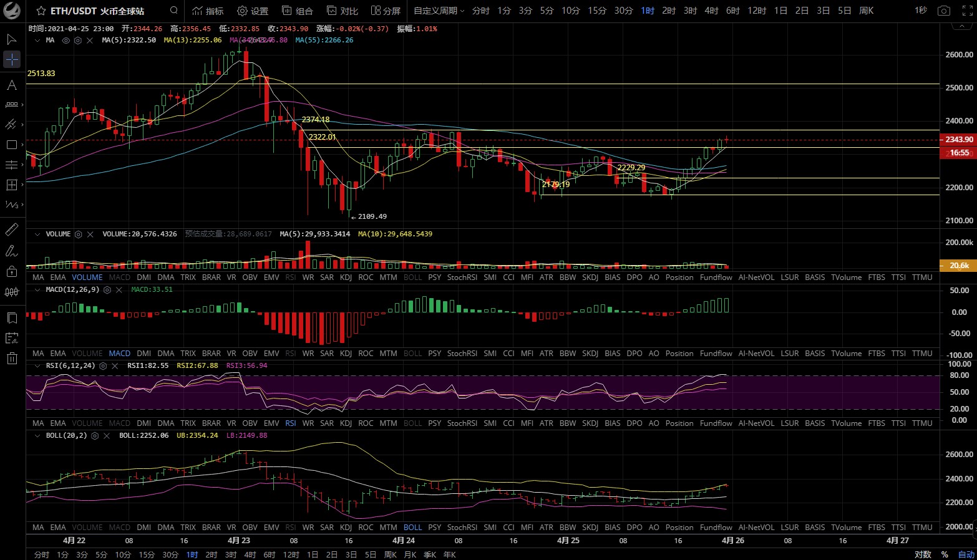Switch top timeframe to 周K
This screenshot has width=977, height=560.
tap(866, 11)
